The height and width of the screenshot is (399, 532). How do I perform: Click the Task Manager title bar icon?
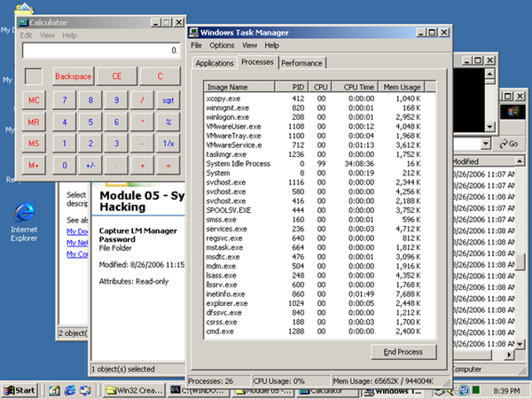tap(194, 33)
